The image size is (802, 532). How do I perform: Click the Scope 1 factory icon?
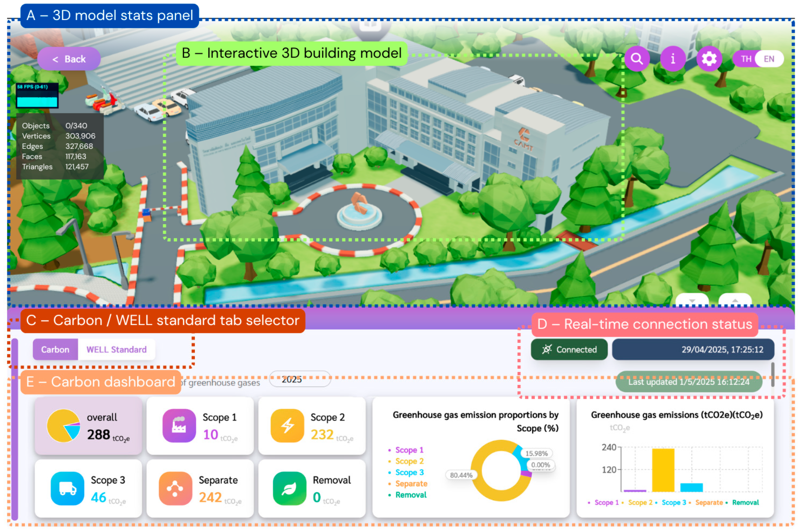pos(179,426)
